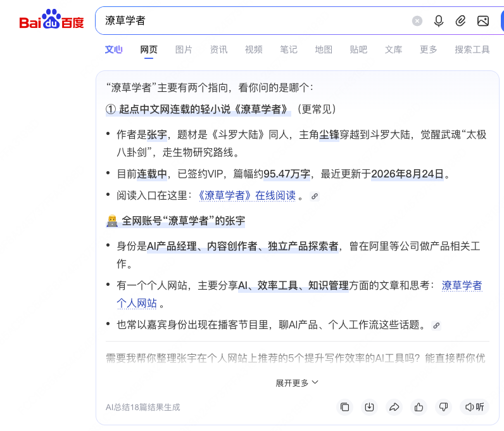The width and height of the screenshot is (504, 431).
Task: Expand the answer with 展开更多
Action: pos(297,383)
